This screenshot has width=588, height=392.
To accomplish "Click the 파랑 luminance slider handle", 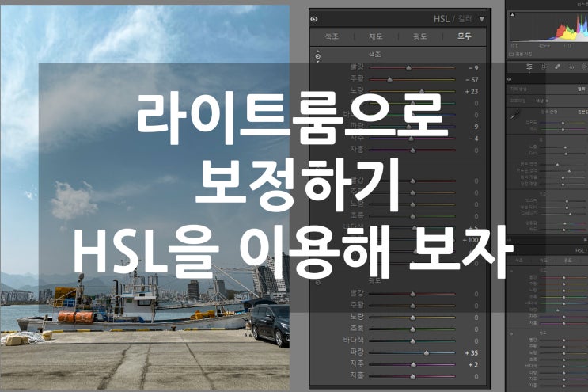I will (426, 351).
